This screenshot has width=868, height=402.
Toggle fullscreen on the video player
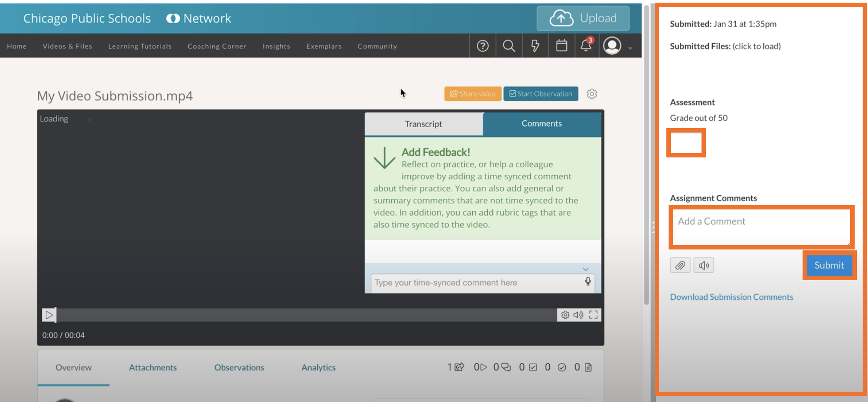click(x=593, y=315)
